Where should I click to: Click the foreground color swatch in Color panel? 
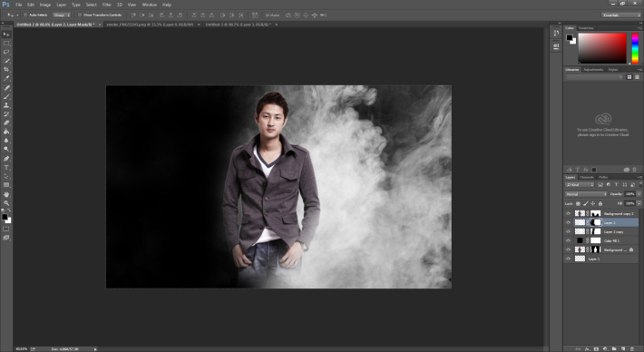pos(570,38)
